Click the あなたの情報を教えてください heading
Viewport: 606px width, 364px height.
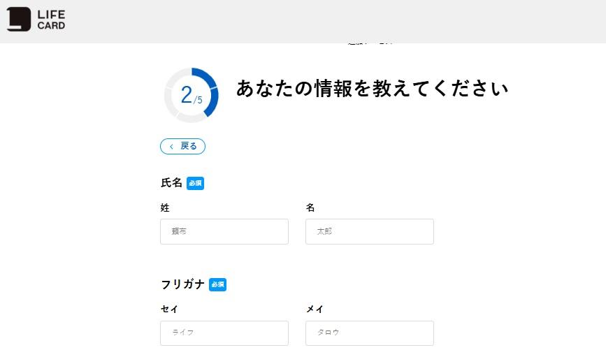(371, 89)
